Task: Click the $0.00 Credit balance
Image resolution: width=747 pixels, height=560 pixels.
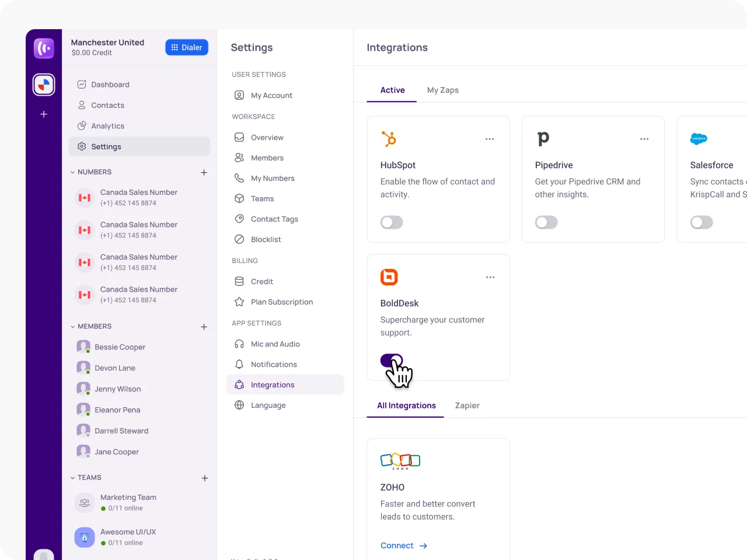Action: pyautogui.click(x=92, y=53)
